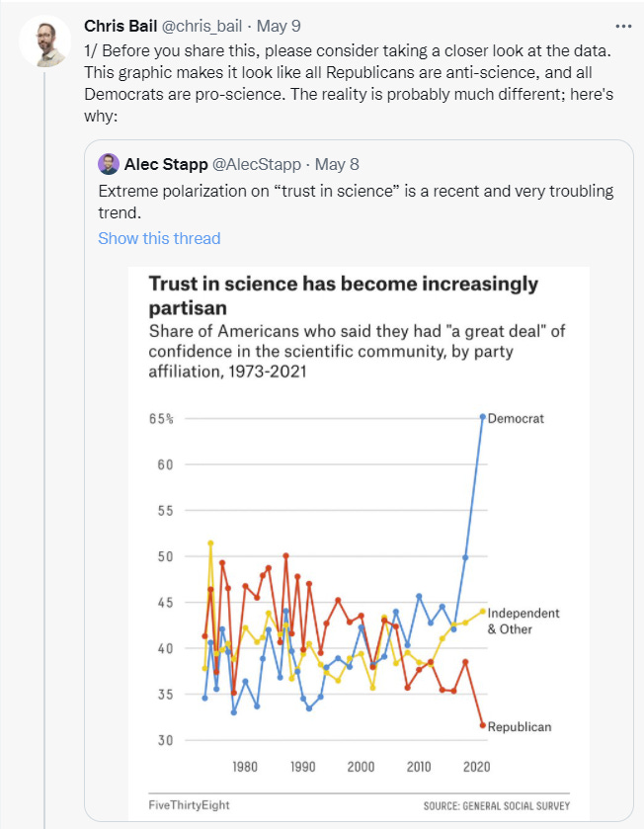This screenshot has width=644, height=829.
Task: Click Alec Stapp's display name
Action: click(165, 164)
